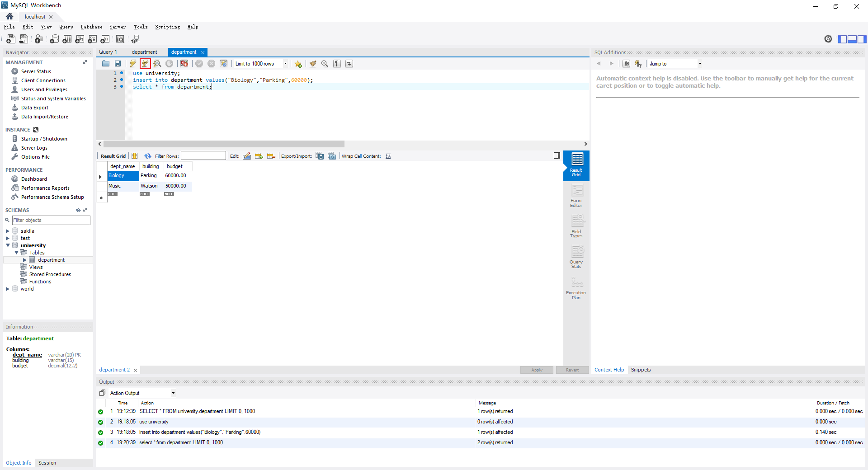Click Open SQL script file icon
Viewport: 868px width, 470px height.
point(24,39)
